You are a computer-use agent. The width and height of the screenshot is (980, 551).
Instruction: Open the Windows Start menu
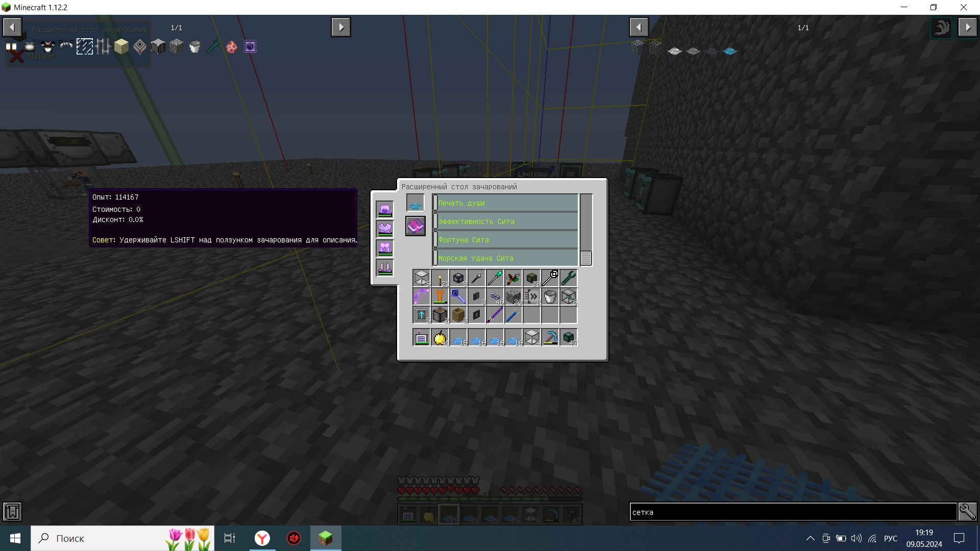[x=15, y=538]
